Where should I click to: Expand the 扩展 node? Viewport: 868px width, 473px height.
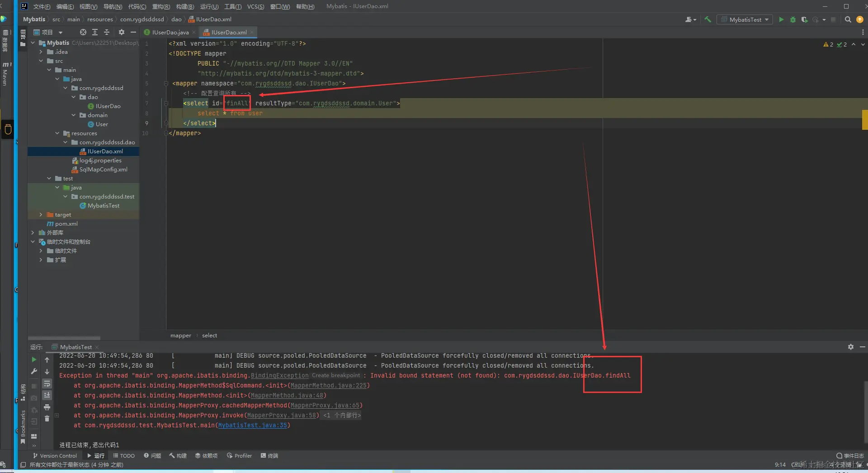pos(41,260)
